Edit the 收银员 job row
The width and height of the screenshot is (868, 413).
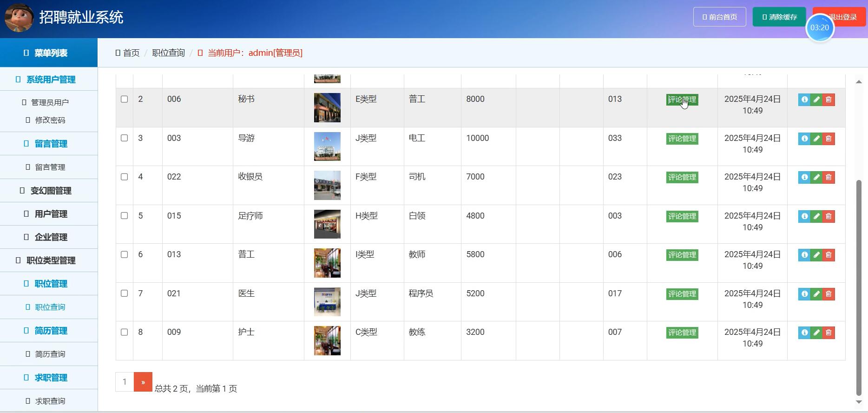[816, 177]
